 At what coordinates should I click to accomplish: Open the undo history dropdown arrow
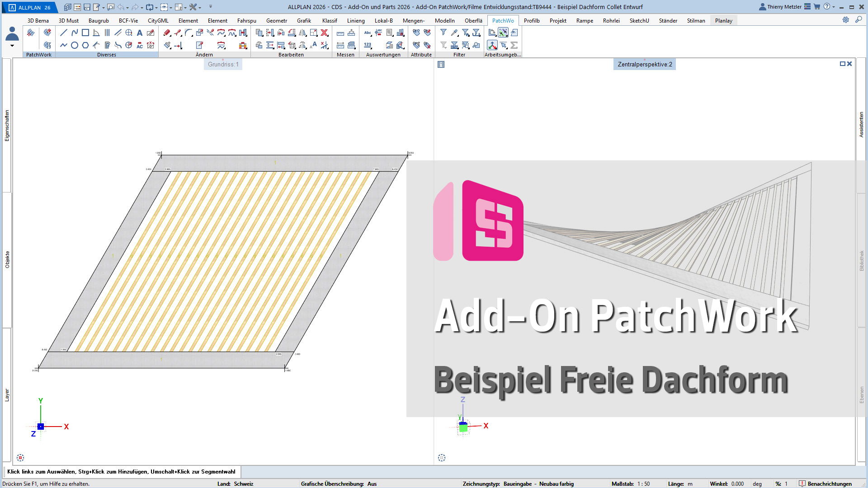click(127, 7)
